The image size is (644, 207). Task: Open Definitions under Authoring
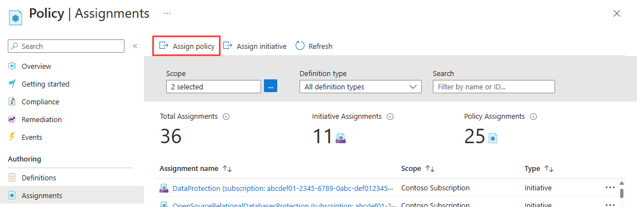pos(38,178)
